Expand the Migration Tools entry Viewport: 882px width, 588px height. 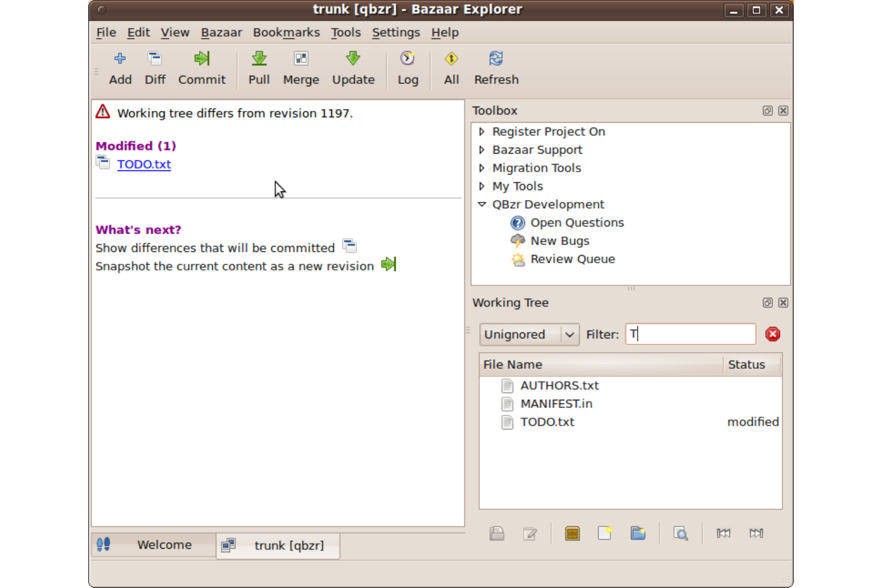point(482,168)
